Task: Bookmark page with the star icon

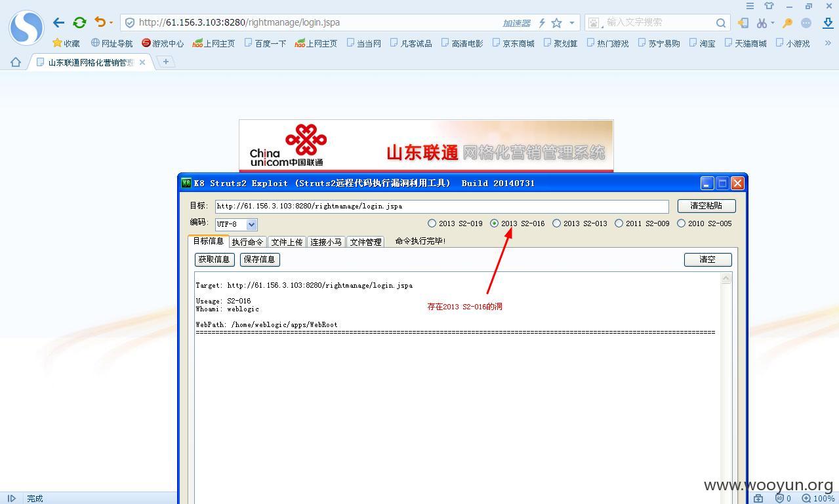Action: [556, 23]
